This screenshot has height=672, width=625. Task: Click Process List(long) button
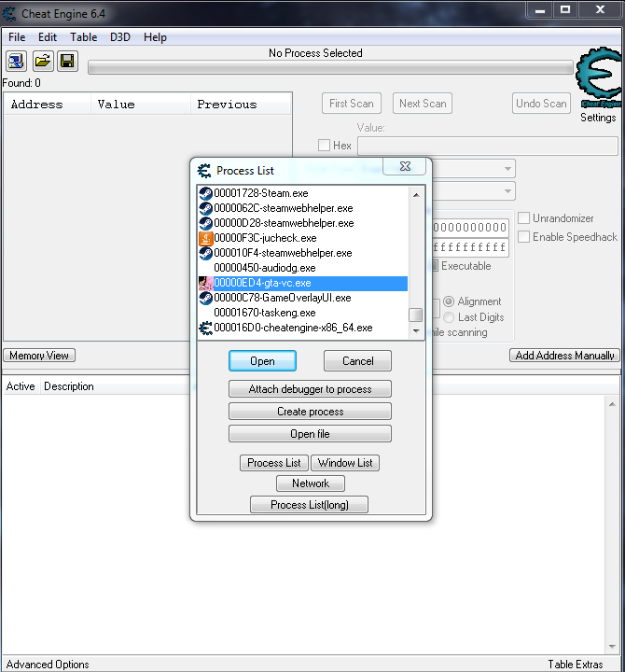click(x=310, y=504)
